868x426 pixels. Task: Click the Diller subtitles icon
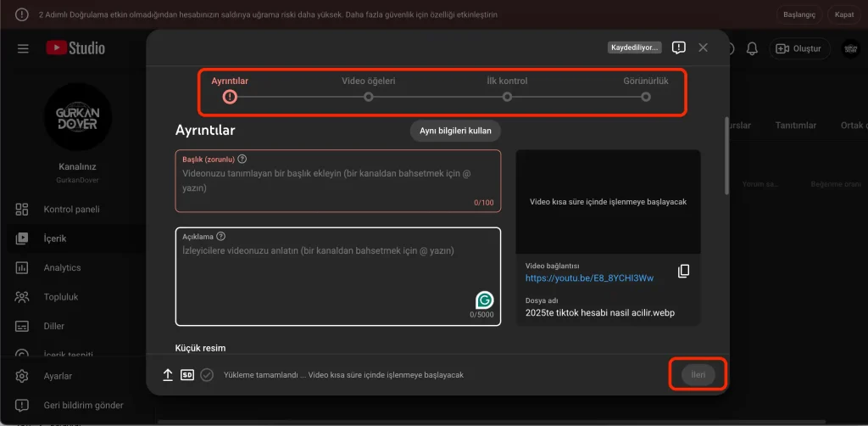21,326
